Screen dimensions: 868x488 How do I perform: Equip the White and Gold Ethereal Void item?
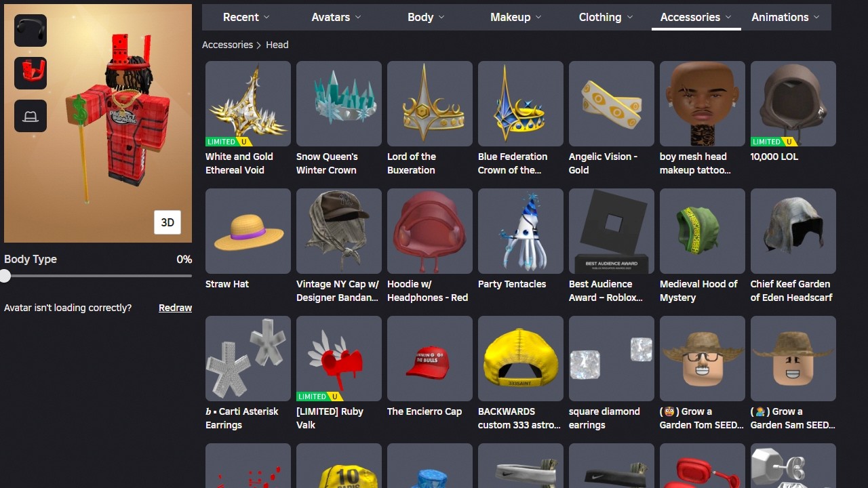point(248,104)
